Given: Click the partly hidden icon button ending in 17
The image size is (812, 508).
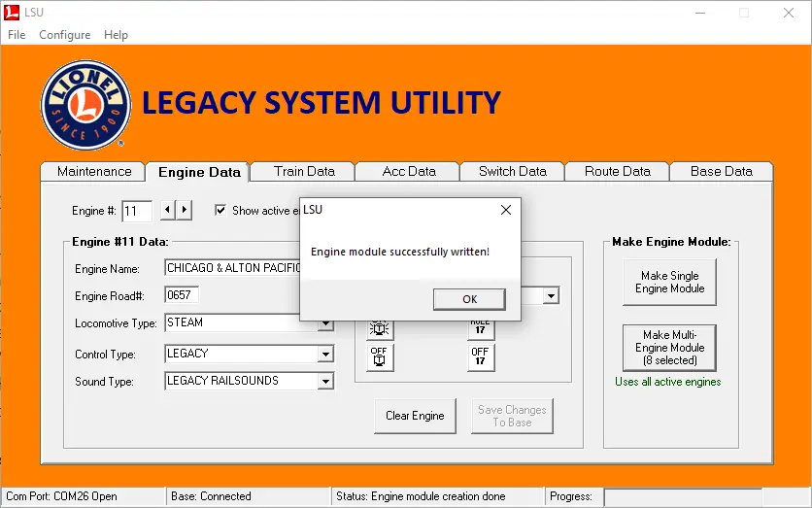Looking at the screenshot, I should click(x=481, y=329).
